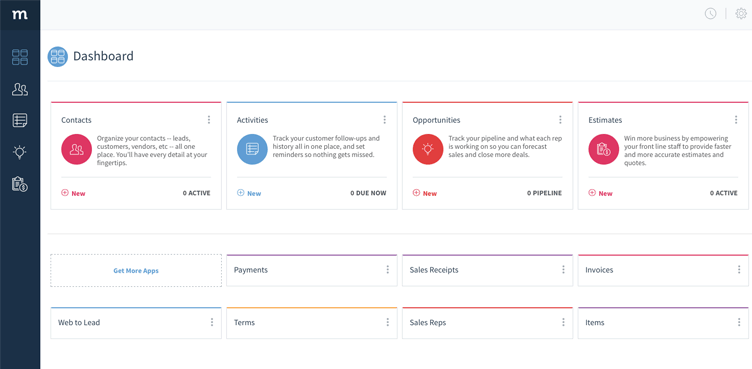Open the Web to Lead tile
This screenshot has width=752, height=369.
click(136, 323)
